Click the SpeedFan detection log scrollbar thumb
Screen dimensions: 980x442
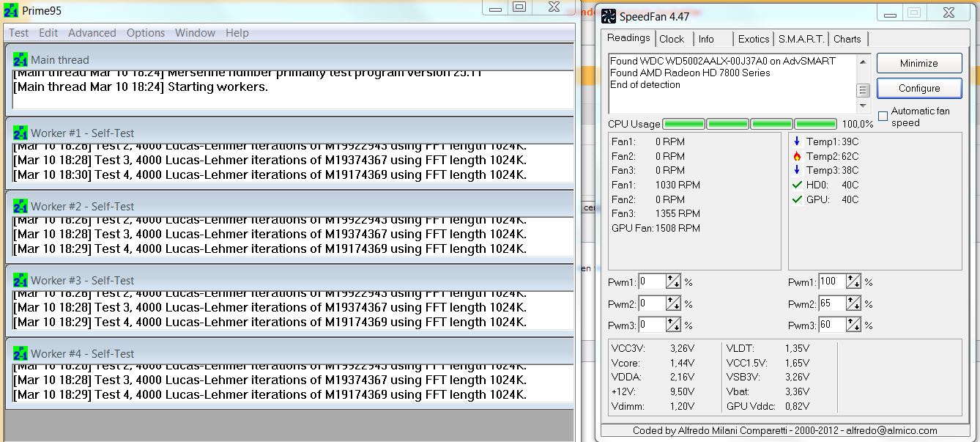864,90
